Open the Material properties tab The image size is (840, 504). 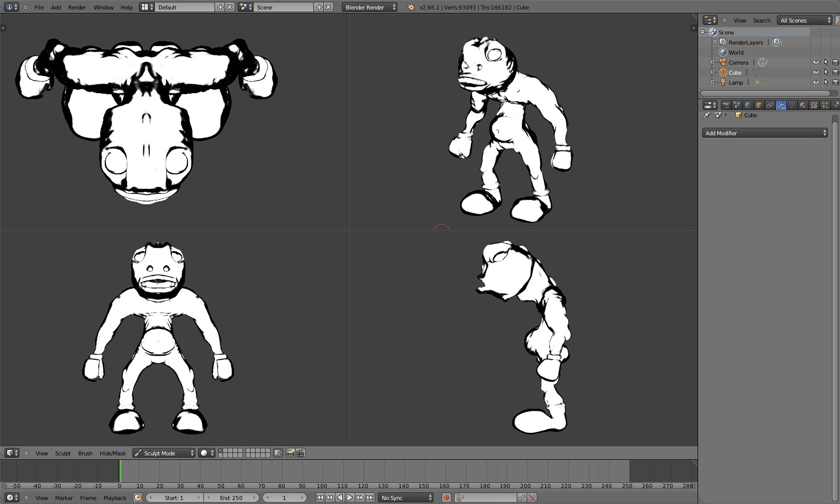coord(803,105)
